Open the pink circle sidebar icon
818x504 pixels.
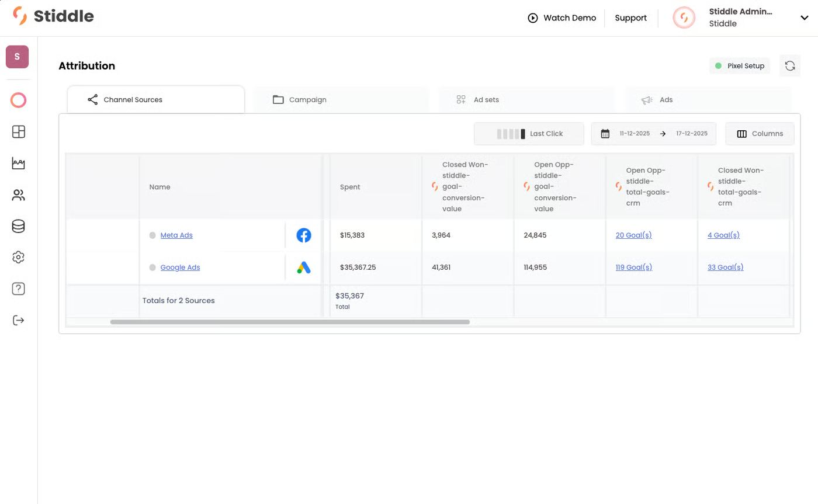pyautogui.click(x=18, y=100)
